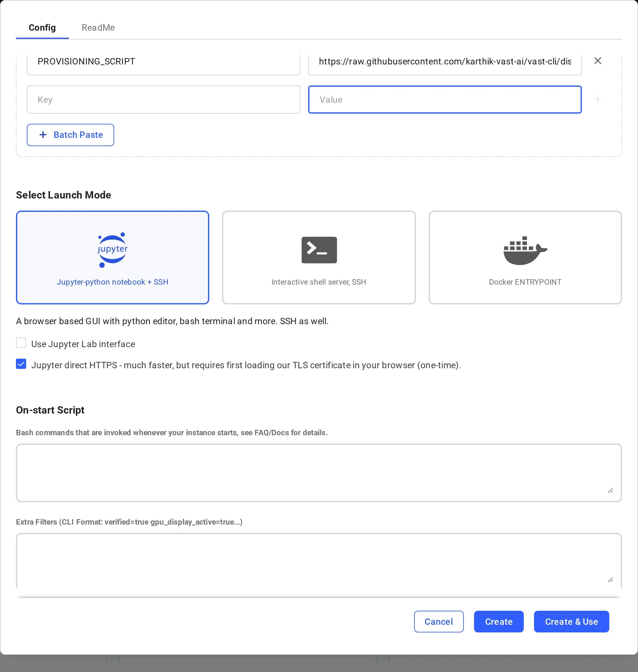
Task: Enable Use Jupyter Lab interface checkbox
Action: 21,343
